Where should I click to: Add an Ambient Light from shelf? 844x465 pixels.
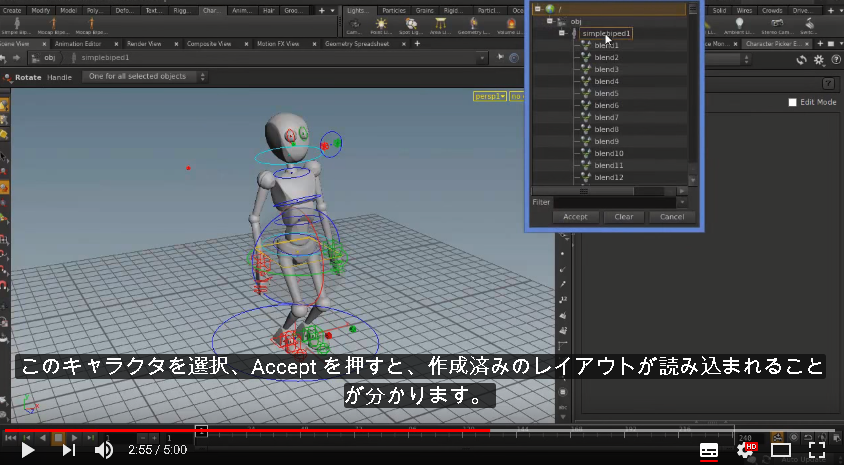pyautogui.click(x=740, y=25)
